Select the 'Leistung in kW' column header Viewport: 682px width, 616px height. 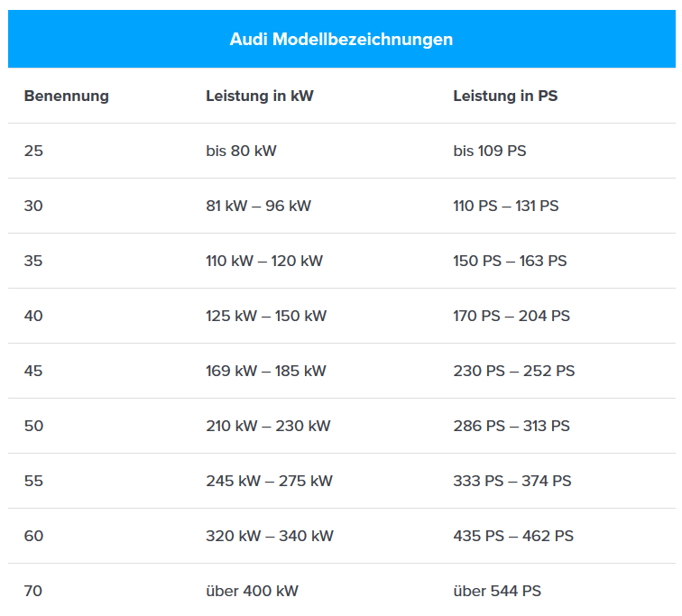click(x=260, y=96)
